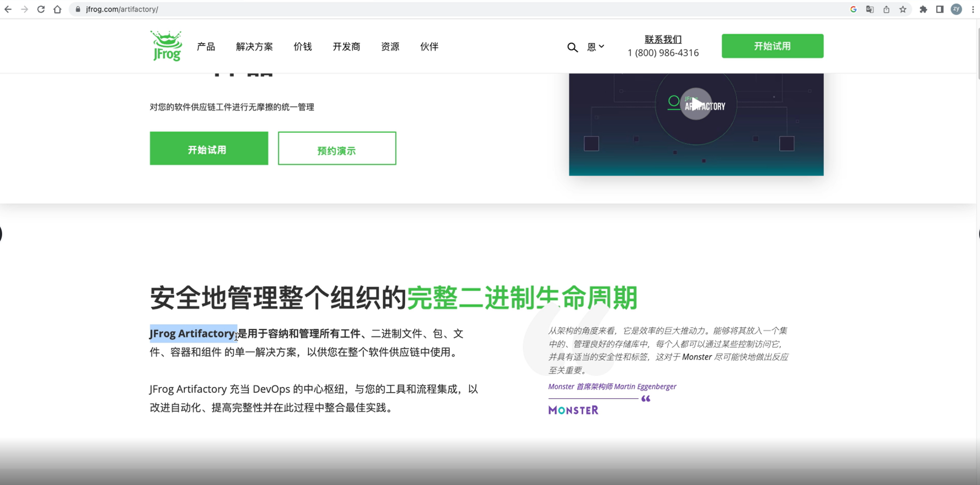Click the translate page icon
The image size is (980, 485).
(870, 9)
